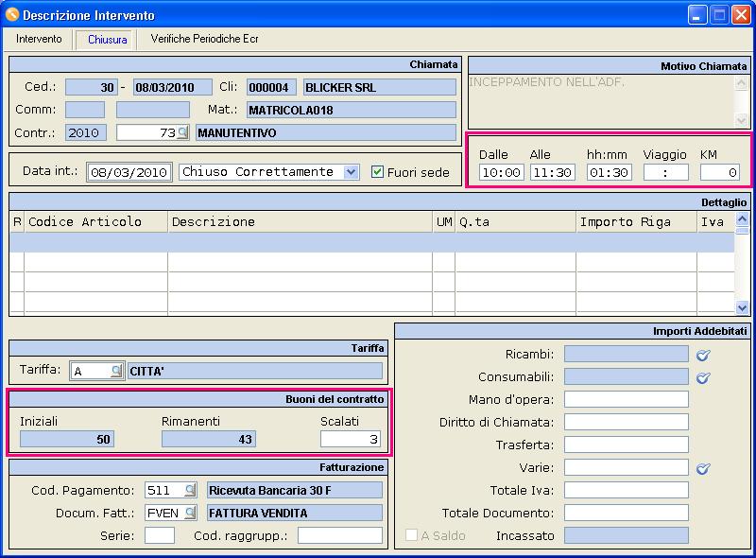Click the Ricevuta Bancaria 30 F text
Screen dimensions: 756x558
295,490
